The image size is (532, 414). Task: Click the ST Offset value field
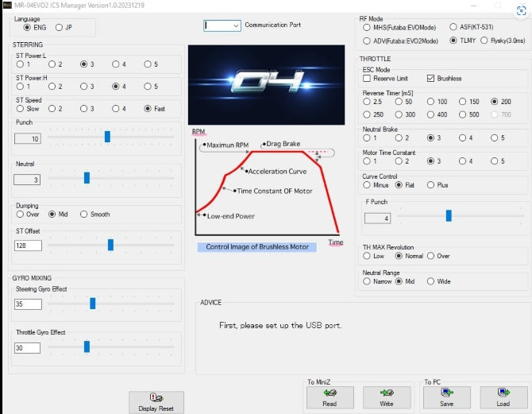click(x=28, y=245)
